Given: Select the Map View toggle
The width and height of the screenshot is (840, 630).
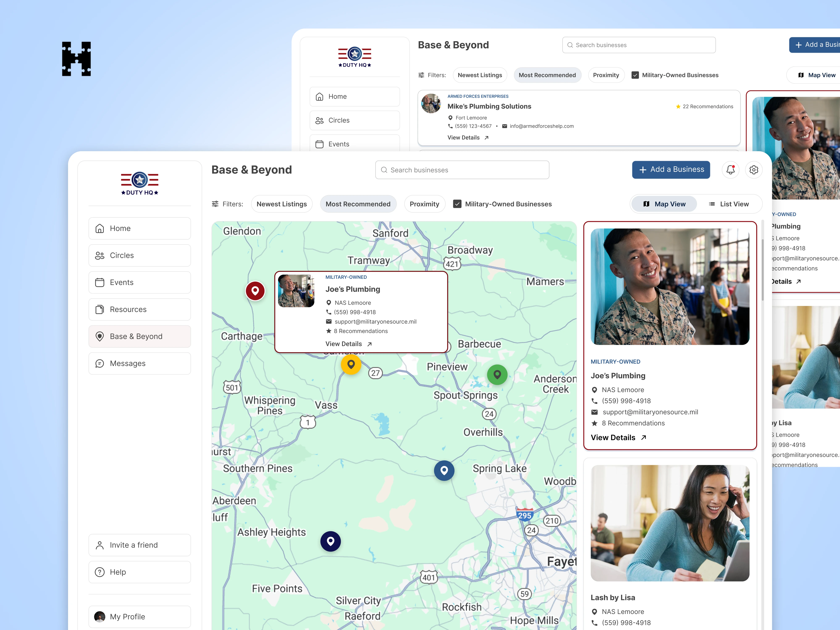Looking at the screenshot, I should tap(664, 204).
